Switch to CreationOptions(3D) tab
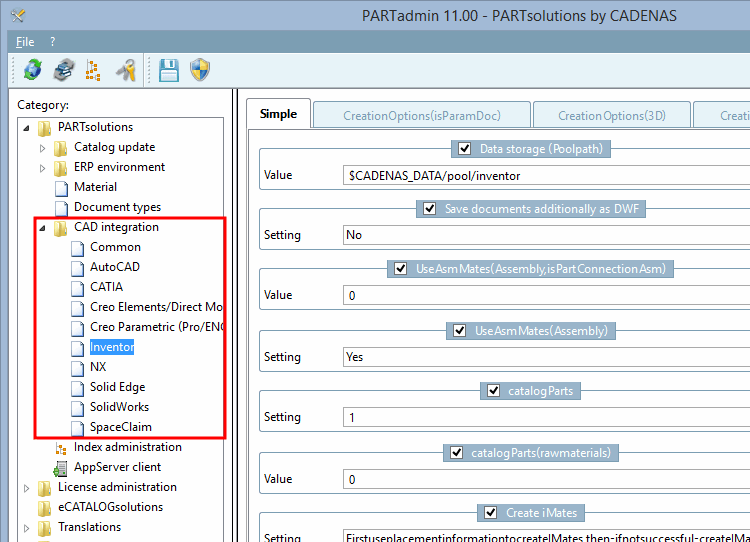 (x=612, y=115)
